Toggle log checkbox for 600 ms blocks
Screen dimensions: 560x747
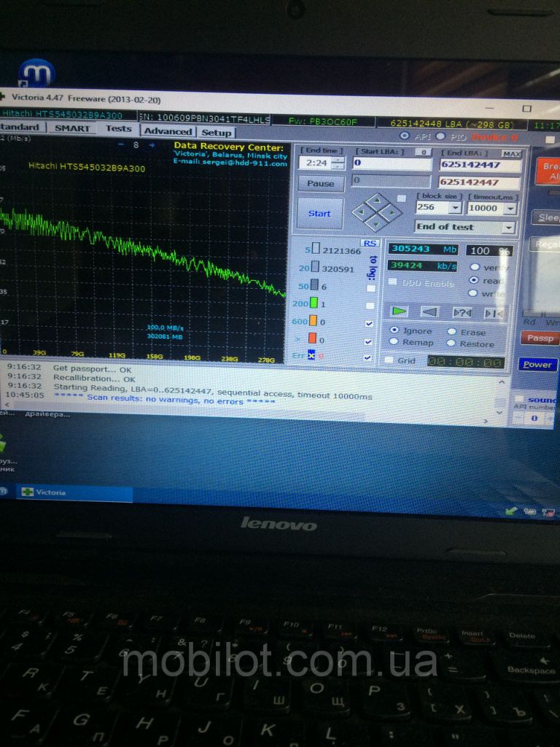pos(369,323)
